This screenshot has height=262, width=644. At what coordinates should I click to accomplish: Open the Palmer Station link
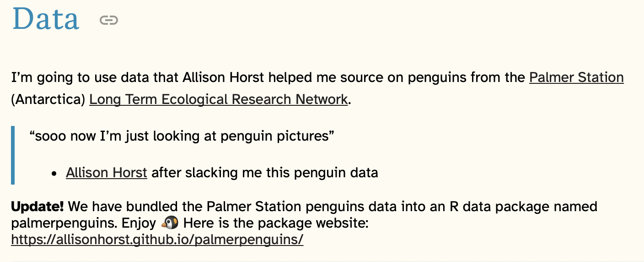(x=576, y=77)
